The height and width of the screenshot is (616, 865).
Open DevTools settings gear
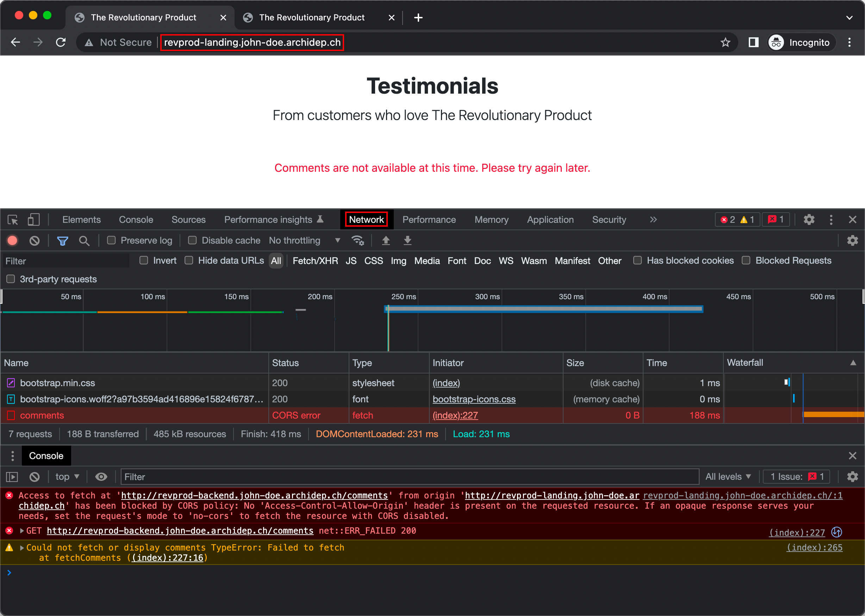(x=809, y=219)
